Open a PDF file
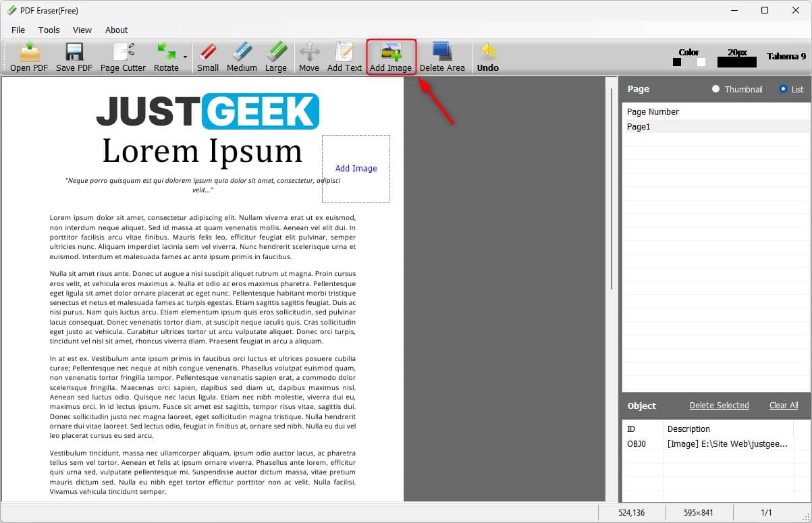The width and height of the screenshot is (812, 523). tap(27, 57)
